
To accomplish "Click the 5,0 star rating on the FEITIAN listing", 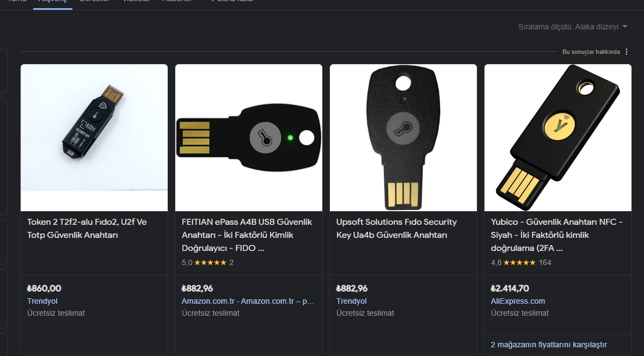I will click(207, 262).
